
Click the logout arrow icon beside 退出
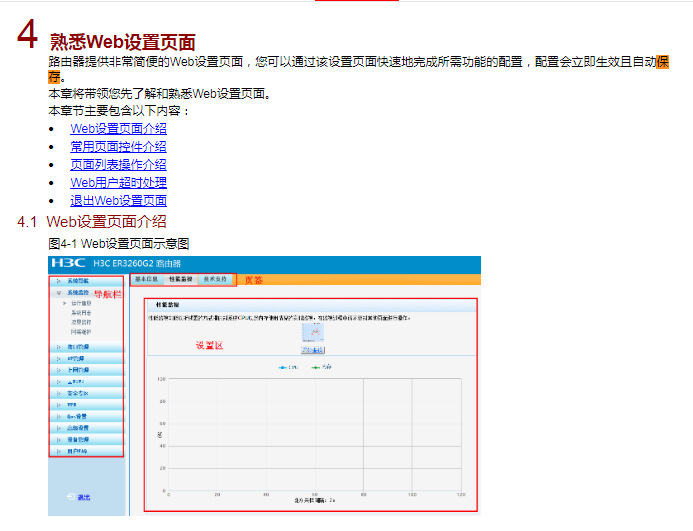pyautogui.click(x=71, y=497)
